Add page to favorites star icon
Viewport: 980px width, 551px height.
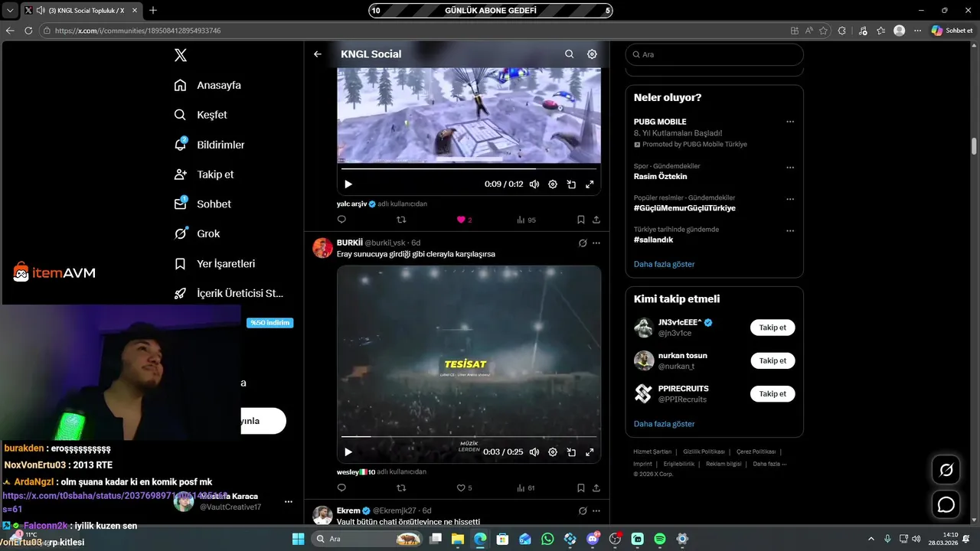[823, 31]
